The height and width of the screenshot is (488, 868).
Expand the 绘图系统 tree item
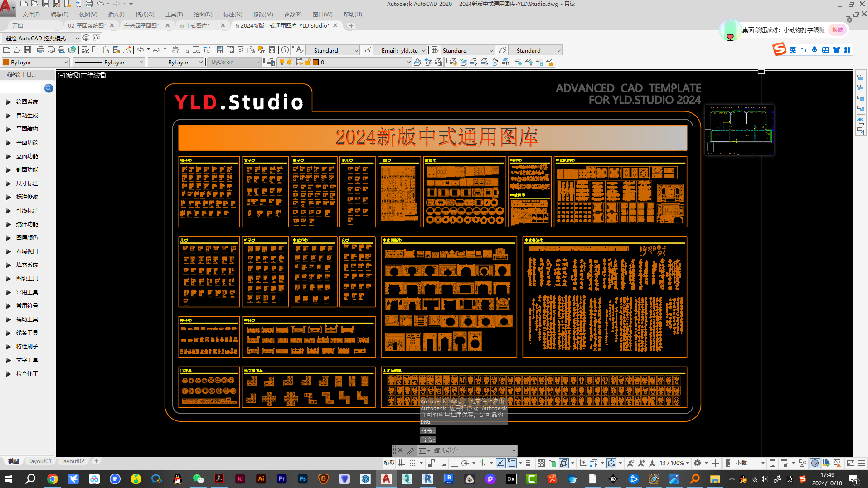tap(9, 102)
